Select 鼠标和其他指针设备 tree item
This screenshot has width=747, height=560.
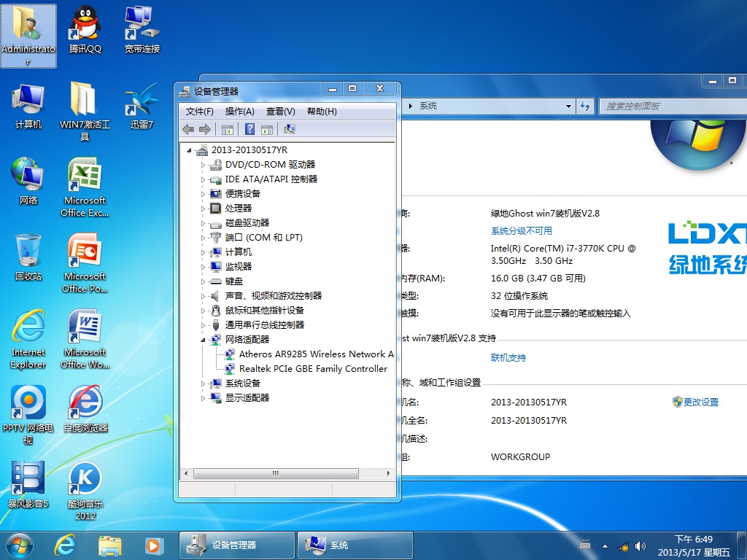coord(264,311)
